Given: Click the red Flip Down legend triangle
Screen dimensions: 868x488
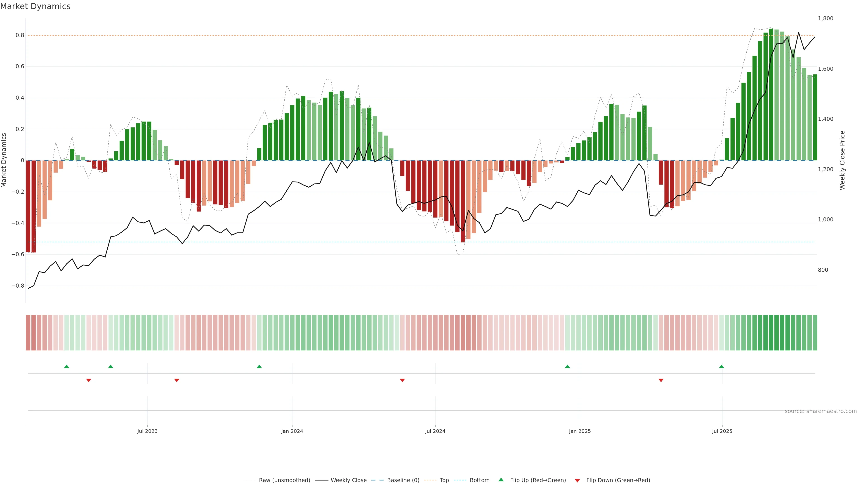Looking at the screenshot, I should pos(577,480).
